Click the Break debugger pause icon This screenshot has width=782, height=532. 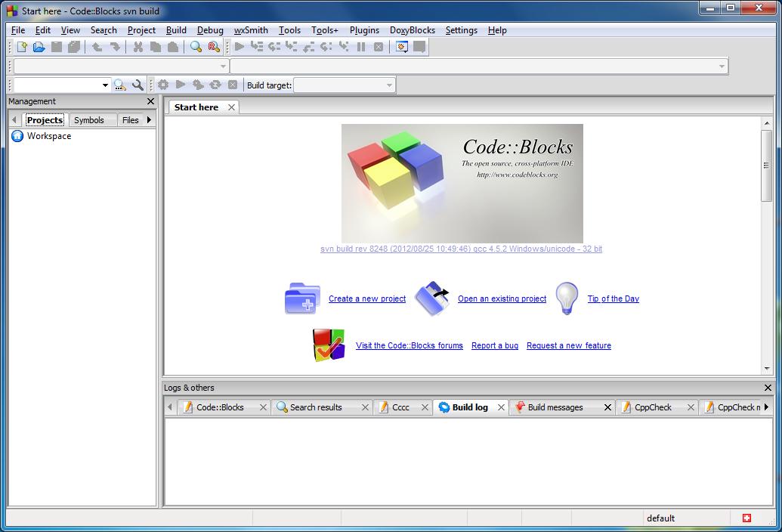coord(361,47)
